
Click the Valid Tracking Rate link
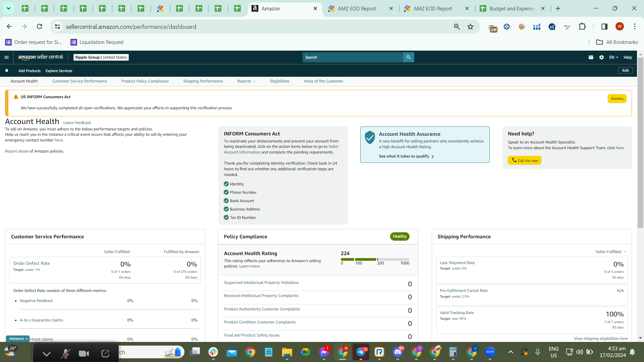click(x=457, y=313)
